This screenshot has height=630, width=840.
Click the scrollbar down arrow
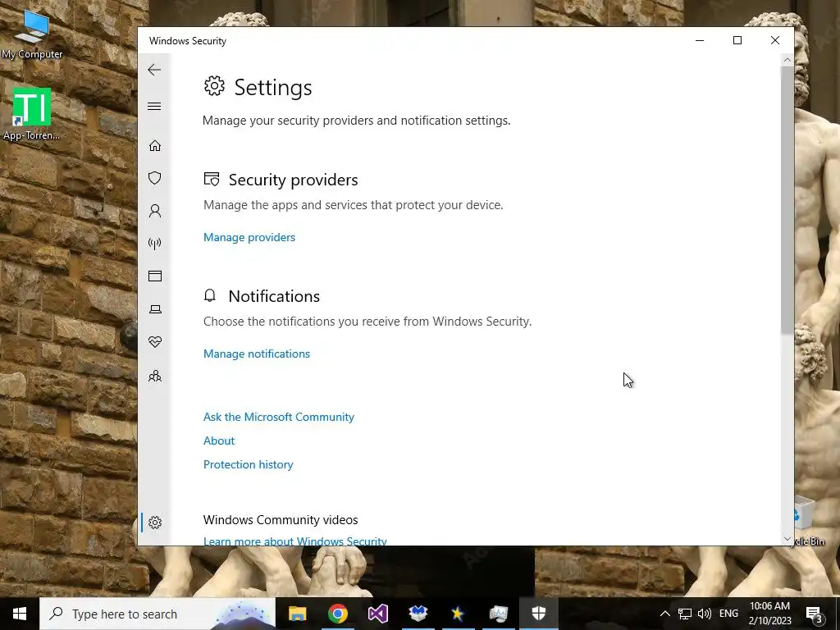point(787,539)
